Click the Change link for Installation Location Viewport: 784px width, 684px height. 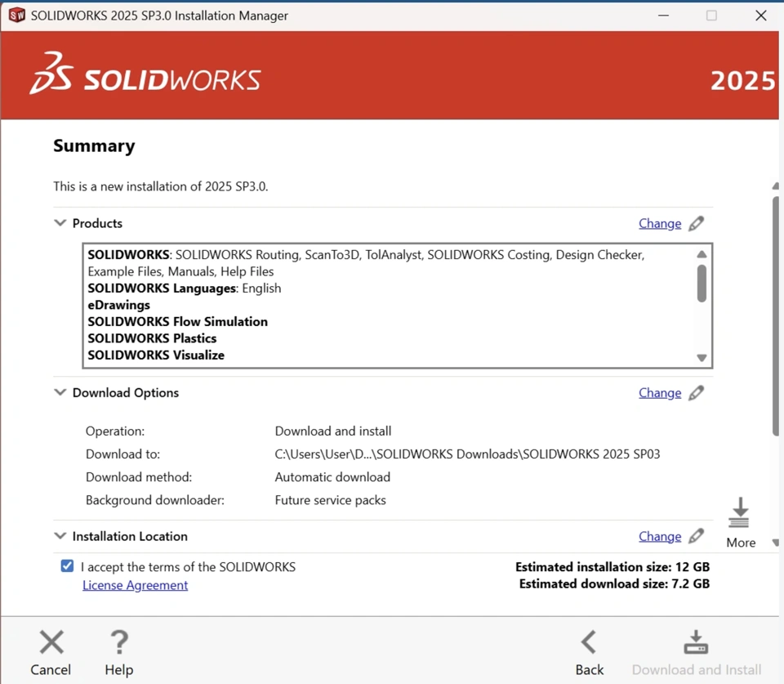click(660, 536)
